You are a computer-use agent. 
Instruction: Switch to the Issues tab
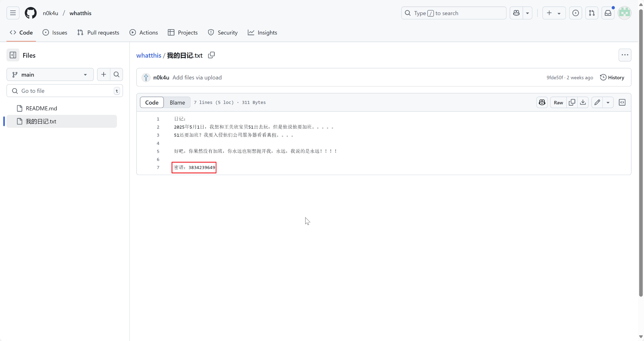[55, 33]
